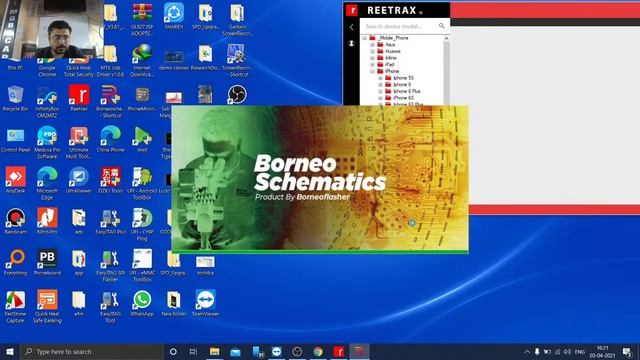Open the Borneoschematics shortcut on desktop
This screenshot has width=640, height=360.
click(x=111, y=101)
